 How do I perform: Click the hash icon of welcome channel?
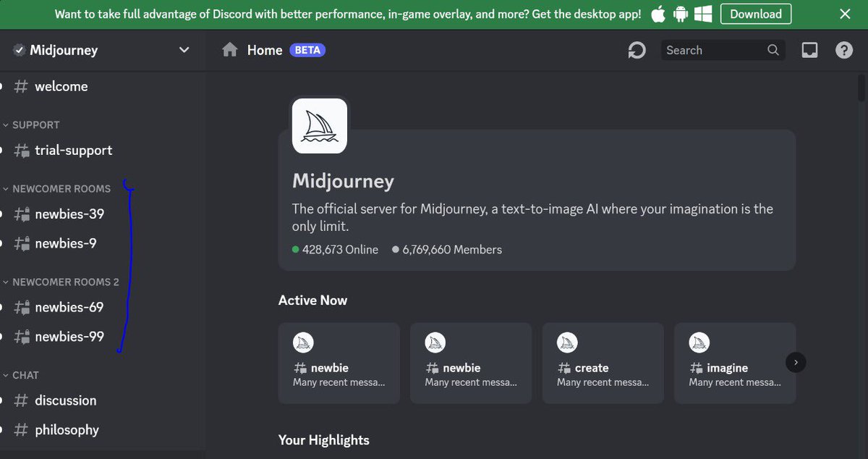click(x=22, y=86)
